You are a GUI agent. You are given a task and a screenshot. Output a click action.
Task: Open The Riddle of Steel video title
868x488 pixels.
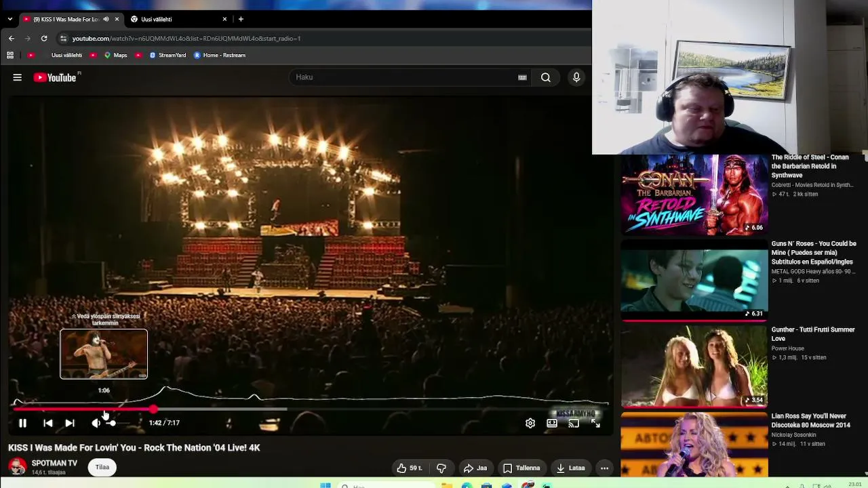810,166
